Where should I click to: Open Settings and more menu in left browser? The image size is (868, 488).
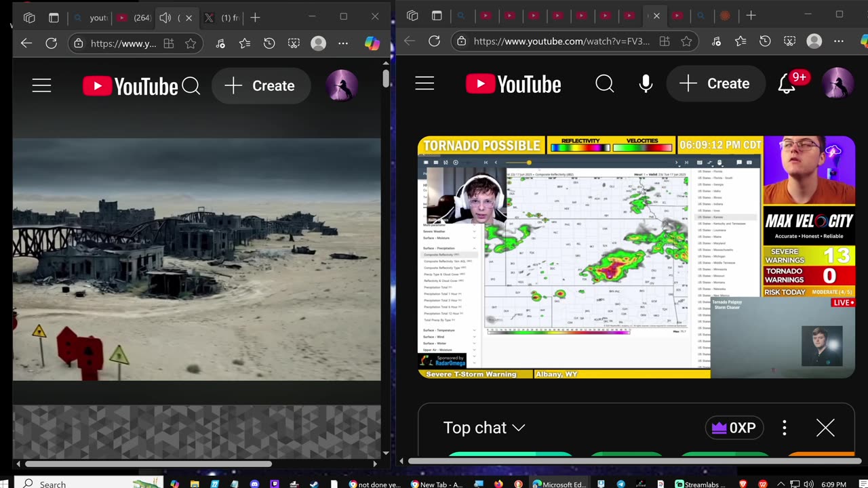343,43
